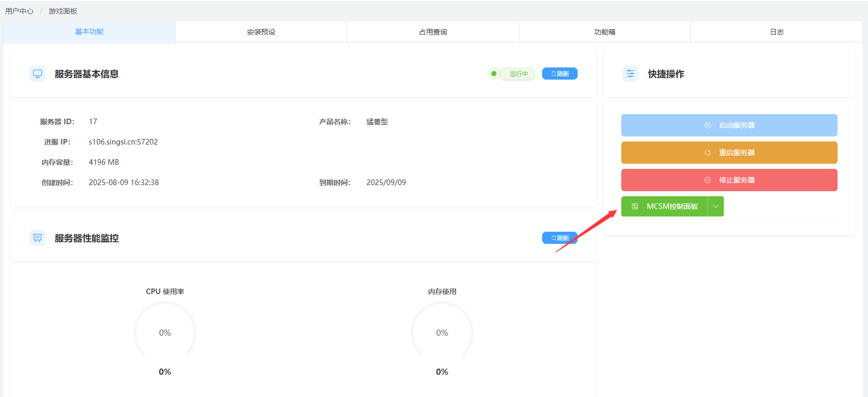Click the 运行中 status tag
Viewport: 868px width, 397px height.
[518, 74]
